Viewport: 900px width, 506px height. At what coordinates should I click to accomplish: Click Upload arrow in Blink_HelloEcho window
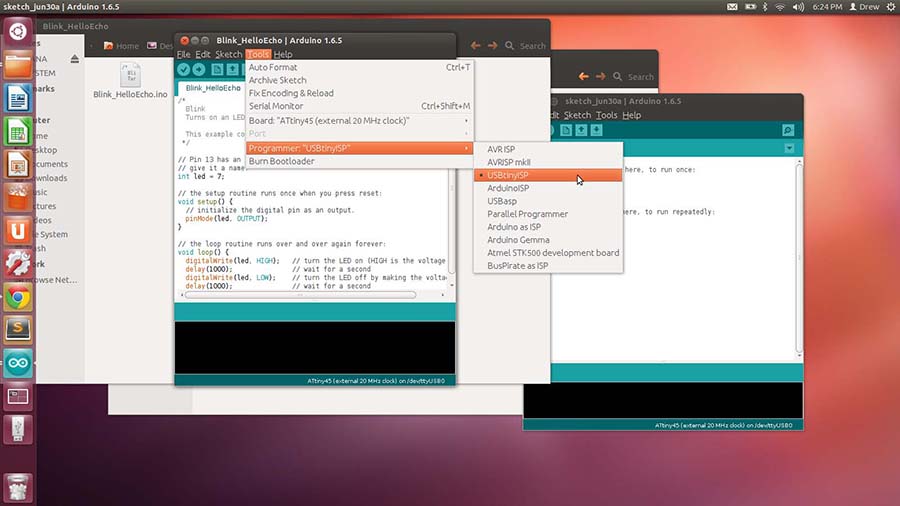coord(199,69)
